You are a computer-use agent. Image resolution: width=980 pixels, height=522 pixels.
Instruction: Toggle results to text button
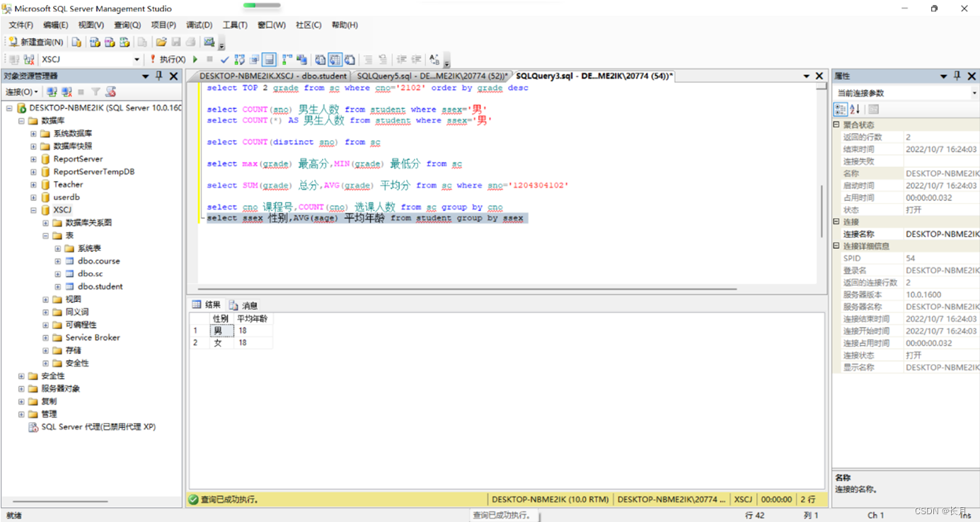[320, 59]
